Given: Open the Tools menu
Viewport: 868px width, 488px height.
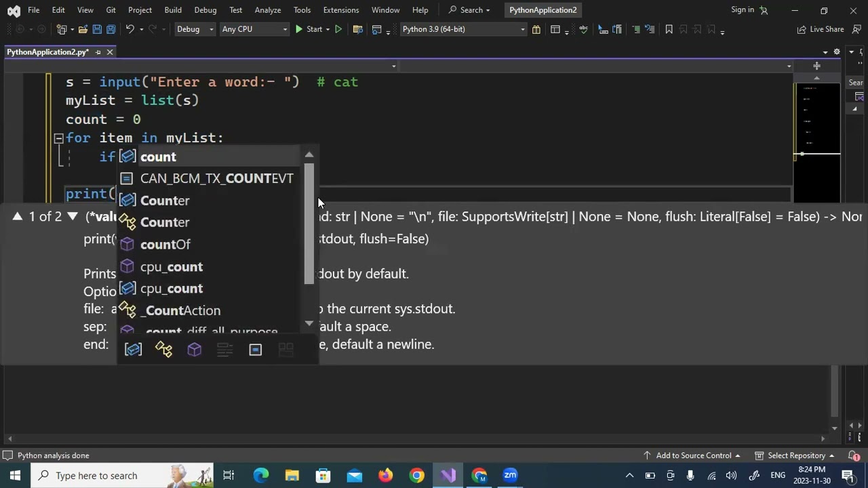Looking at the screenshot, I should pos(302,10).
